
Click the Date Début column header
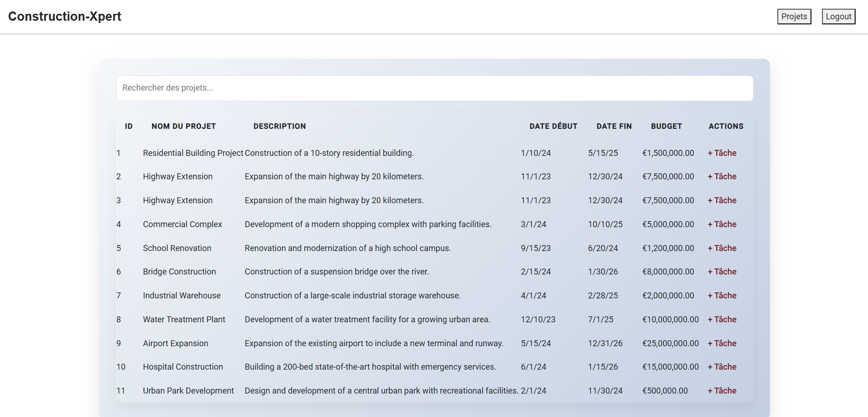tap(553, 126)
